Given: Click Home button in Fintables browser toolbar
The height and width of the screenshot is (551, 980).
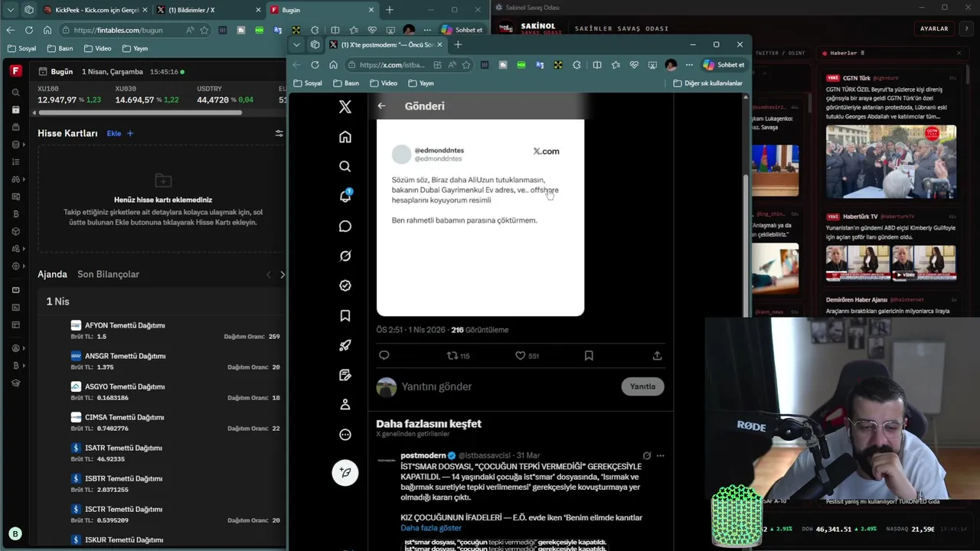Looking at the screenshot, I should click(47, 30).
